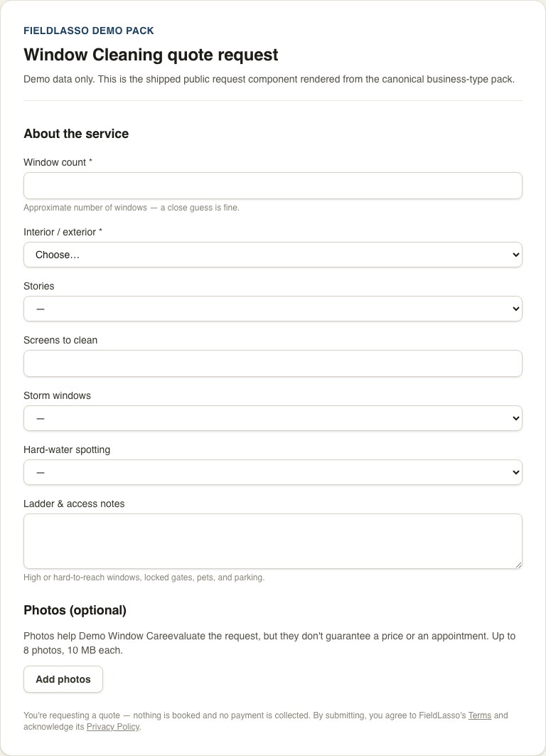Click the Window Cleaning quote request heading
Screen dimensions: 546x756
[x=151, y=55]
